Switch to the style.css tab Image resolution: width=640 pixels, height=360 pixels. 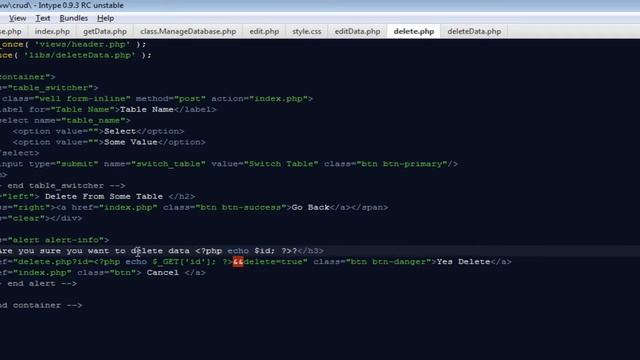[307, 31]
